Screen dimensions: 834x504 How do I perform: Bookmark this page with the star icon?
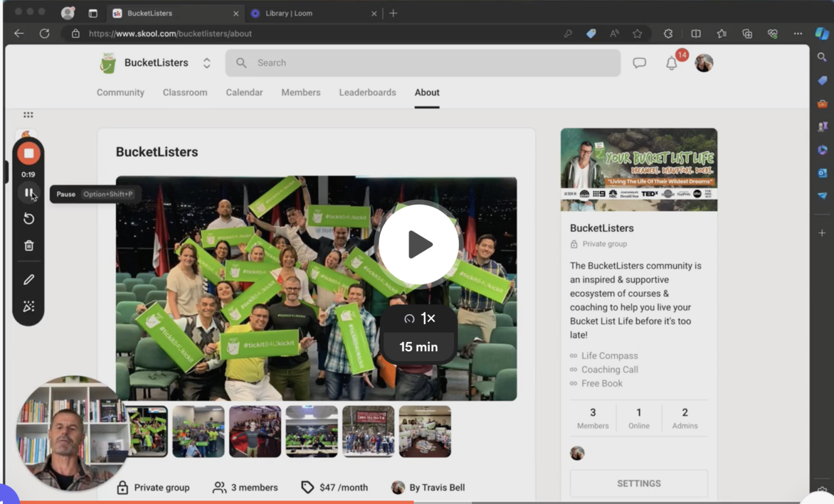(x=637, y=34)
